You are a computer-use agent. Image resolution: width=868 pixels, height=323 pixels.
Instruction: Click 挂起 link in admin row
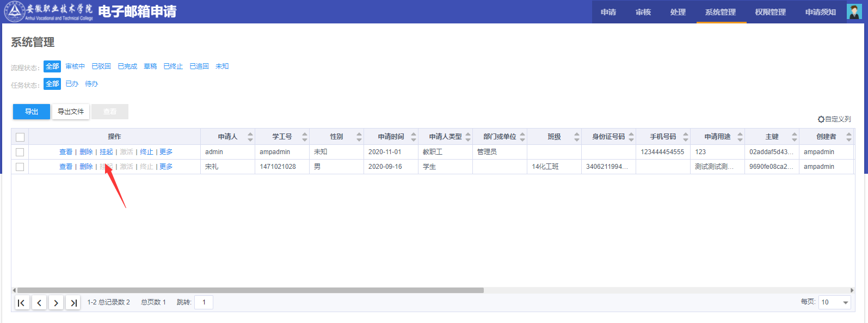(106, 152)
